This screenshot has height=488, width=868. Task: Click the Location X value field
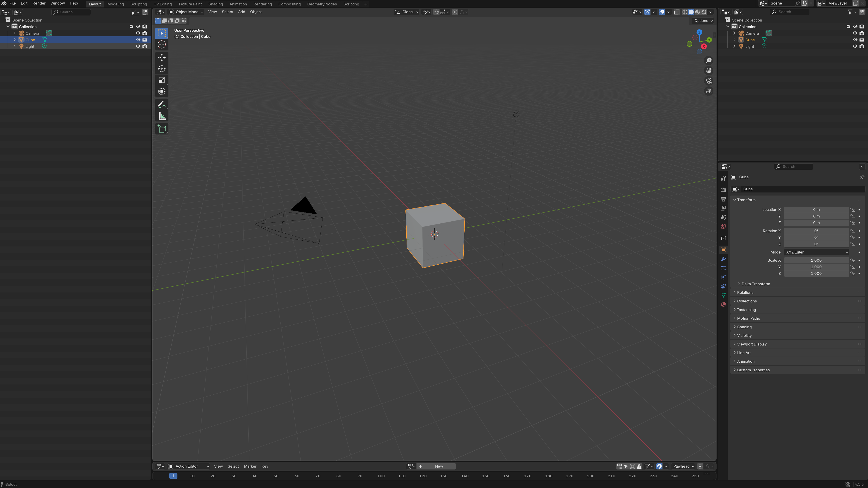(x=816, y=210)
